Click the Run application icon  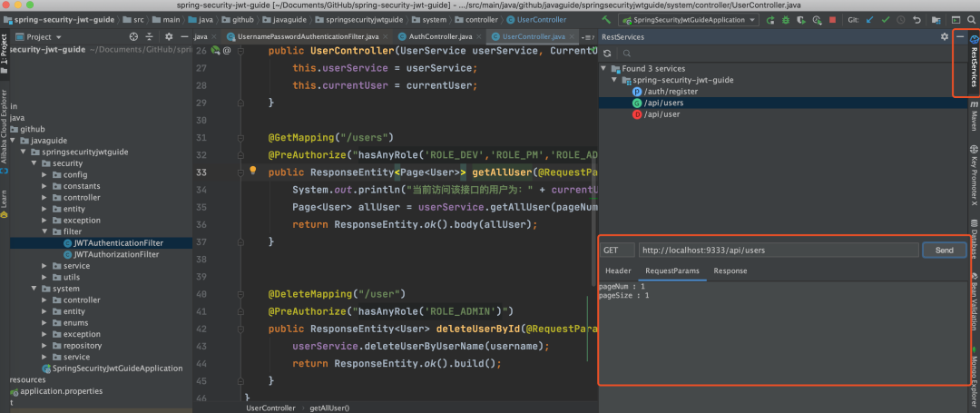pos(772,19)
